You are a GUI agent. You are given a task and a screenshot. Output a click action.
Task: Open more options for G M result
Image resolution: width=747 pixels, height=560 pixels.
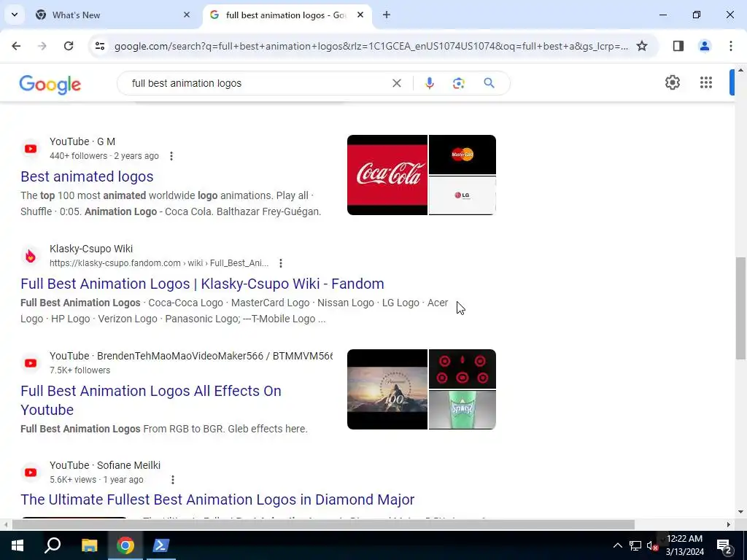pyautogui.click(x=171, y=156)
